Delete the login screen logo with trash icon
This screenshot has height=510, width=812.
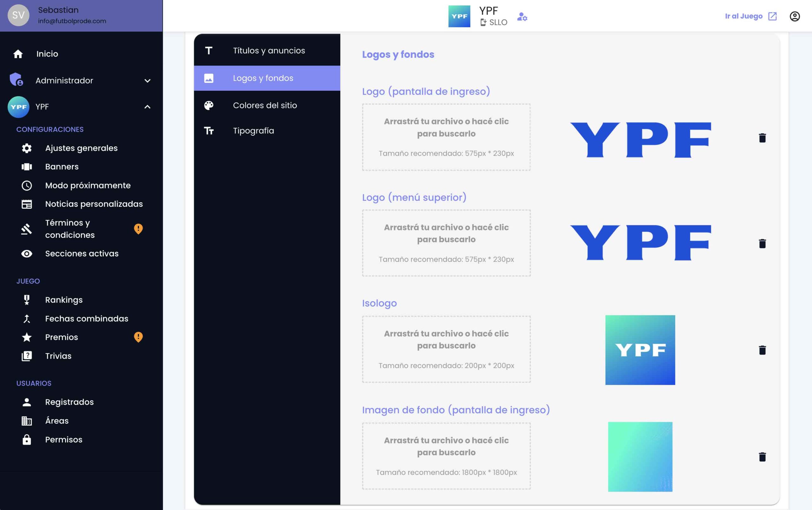point(762,138)
